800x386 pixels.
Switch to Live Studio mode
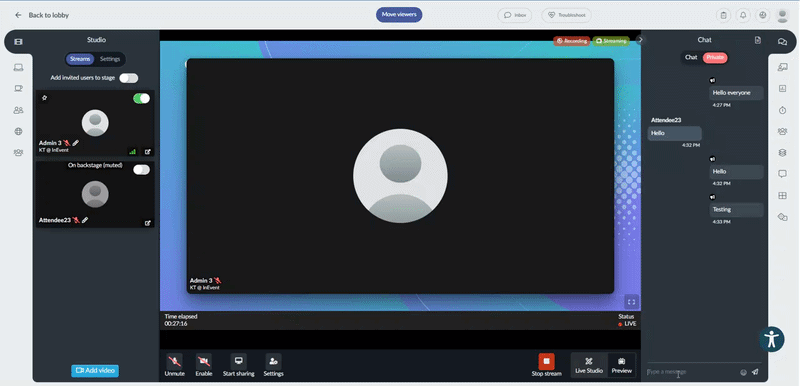[589, 366]
